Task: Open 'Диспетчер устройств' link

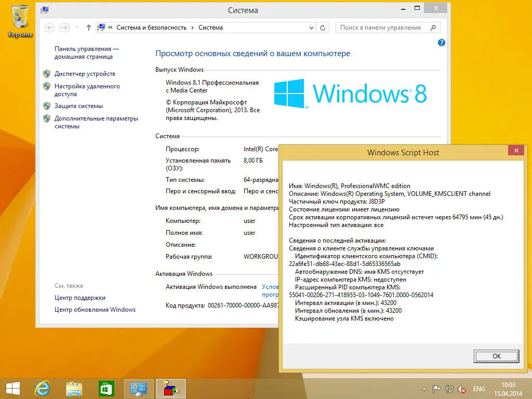Action: (85, 74)
